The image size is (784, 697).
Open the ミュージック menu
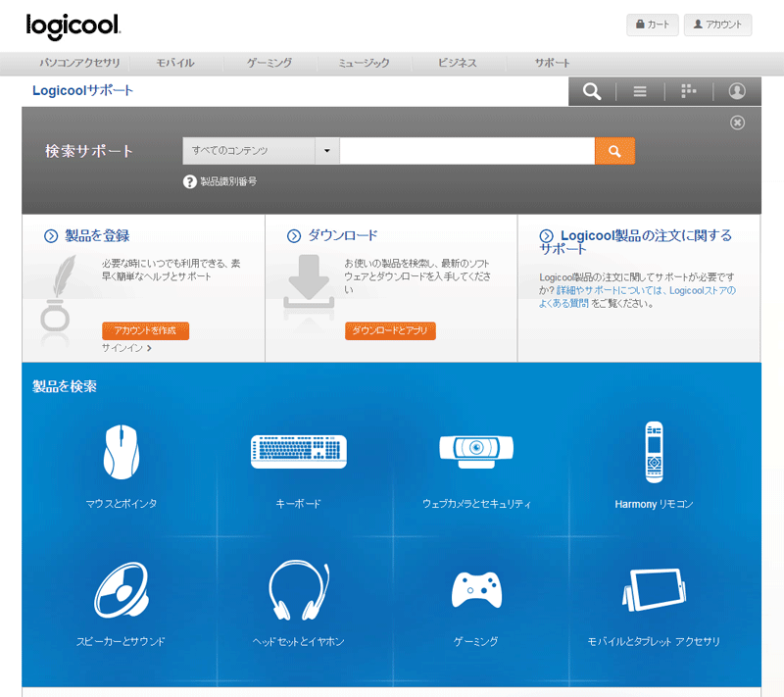(364, 63)
